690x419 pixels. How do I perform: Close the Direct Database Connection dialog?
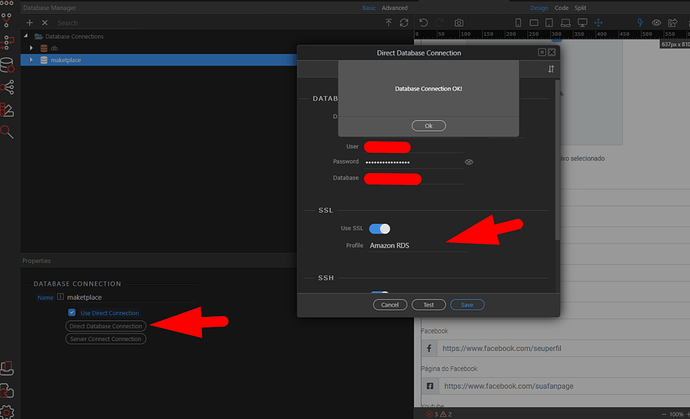551,52
